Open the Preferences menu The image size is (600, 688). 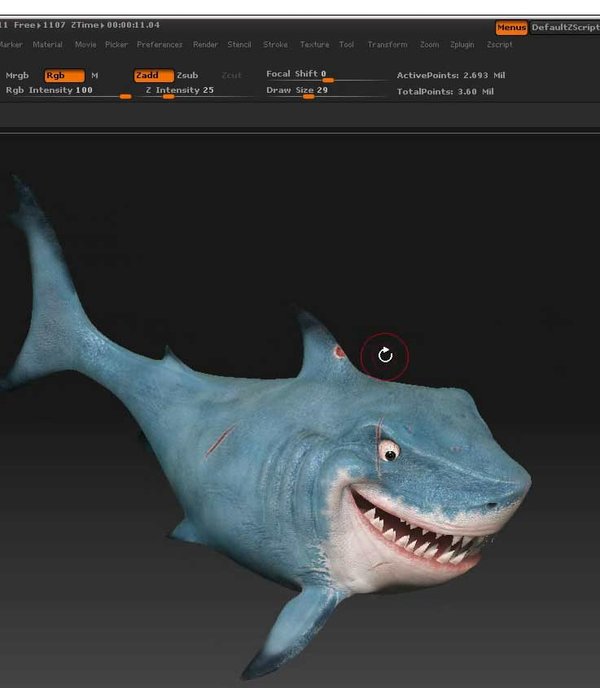pos(159,44)
